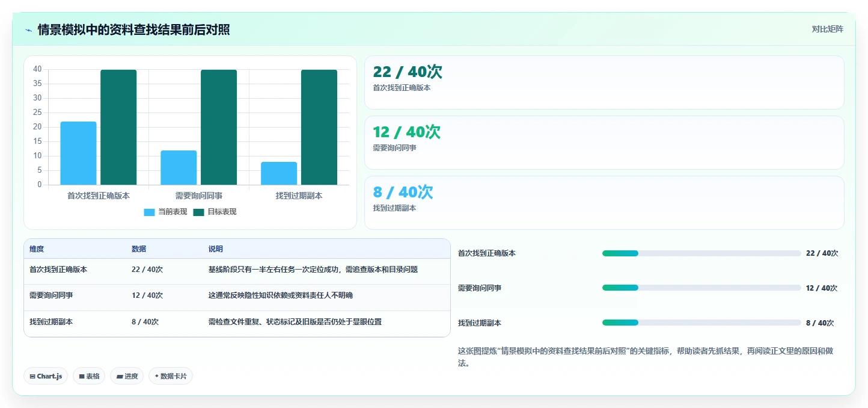Click the 找到过期副本 progress row label
Image resolution: width=868 pixels, height=408 pixels.
click(480, 323)
